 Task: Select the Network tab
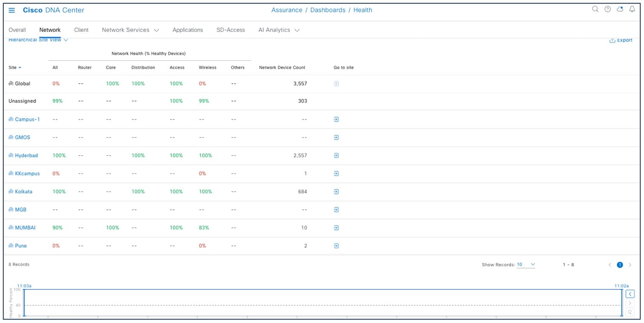coord(50,30)
